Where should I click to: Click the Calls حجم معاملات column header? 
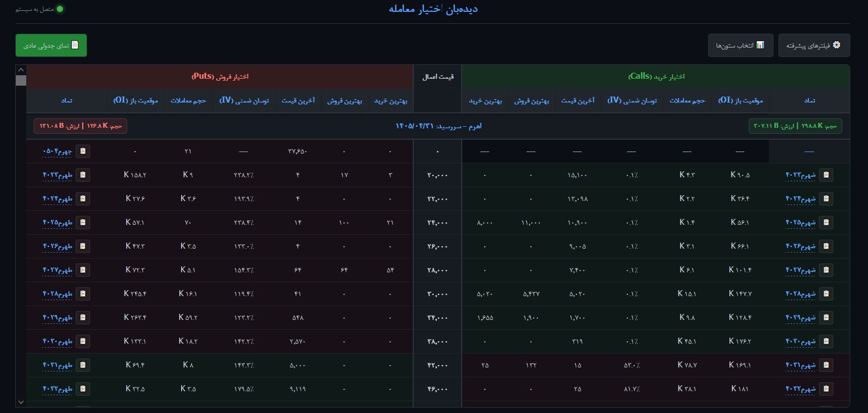pyautogui.click(x=687, y=101)
